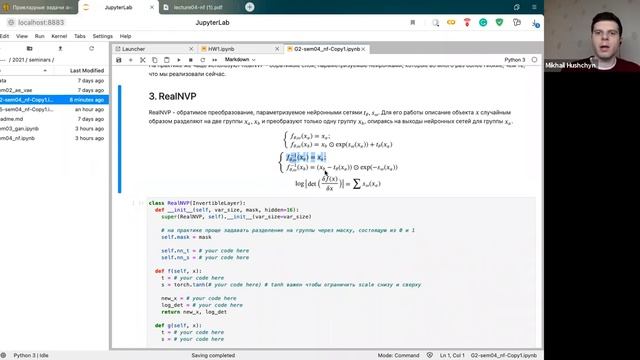Click the trusted shield status icon
This screenshot has width=640, height=360.
tap(430, 356)
